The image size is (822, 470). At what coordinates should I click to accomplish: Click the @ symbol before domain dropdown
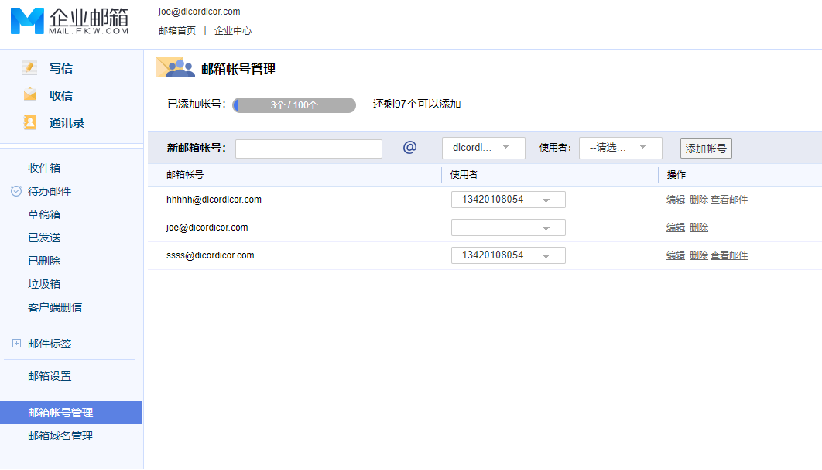click(x=409, y=147)
